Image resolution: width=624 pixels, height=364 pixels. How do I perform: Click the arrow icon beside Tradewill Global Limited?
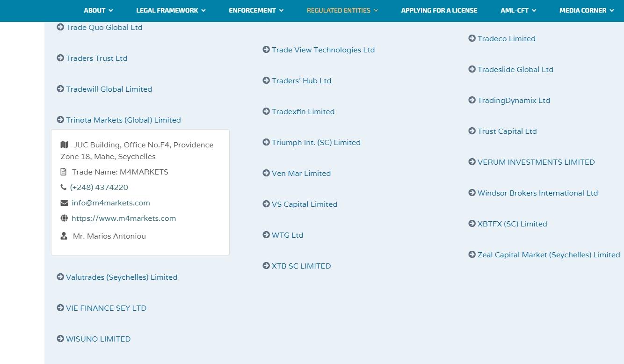[60, 89]
